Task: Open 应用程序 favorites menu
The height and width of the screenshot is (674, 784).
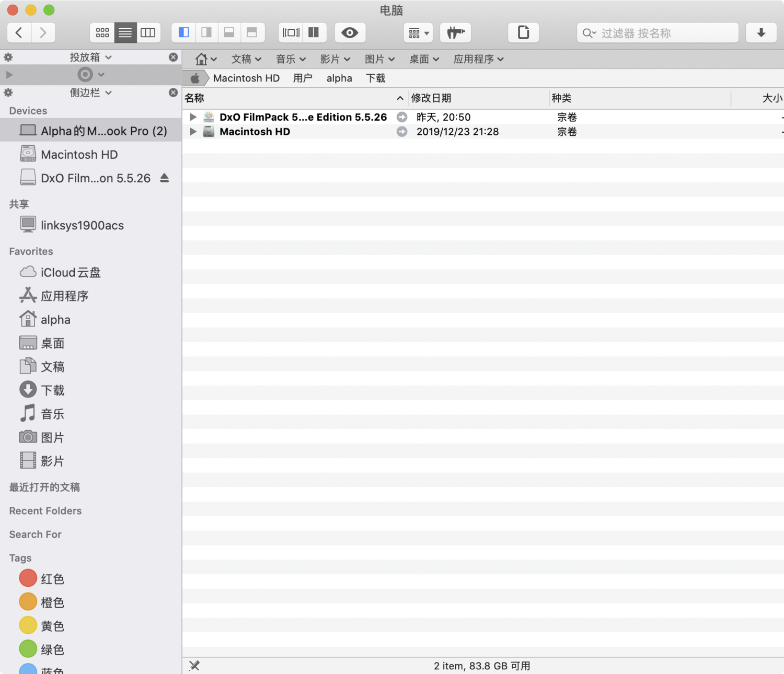Action: pos(478,59)
